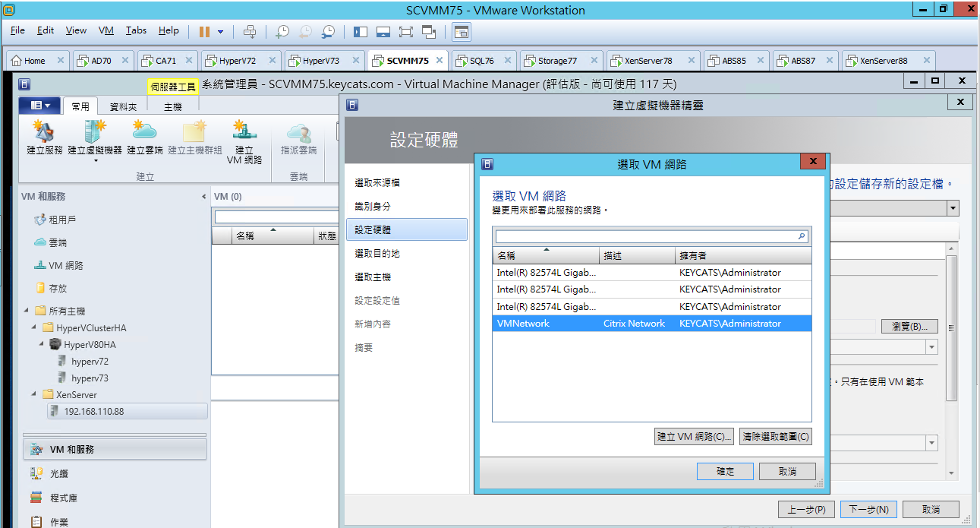Image resolution: width=980 pixels, height=528 pixels.
Task: Open the View menu in VMware Workstation
Action: pyautogui.click(x=76, y=30)
